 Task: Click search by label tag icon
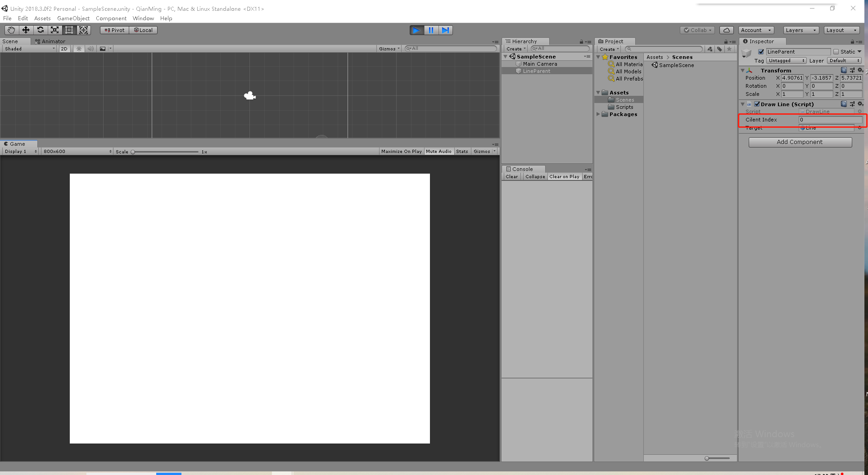point(719,49)
